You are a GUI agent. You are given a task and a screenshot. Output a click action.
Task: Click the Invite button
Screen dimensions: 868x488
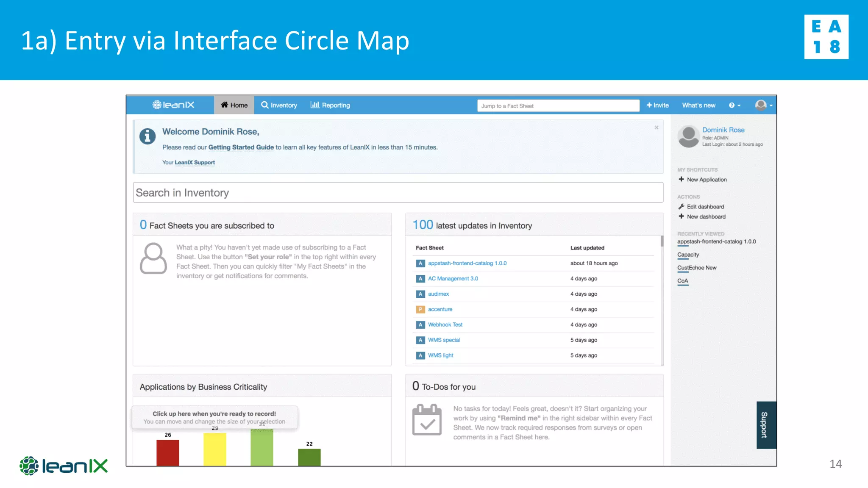(x=658, y=105)
